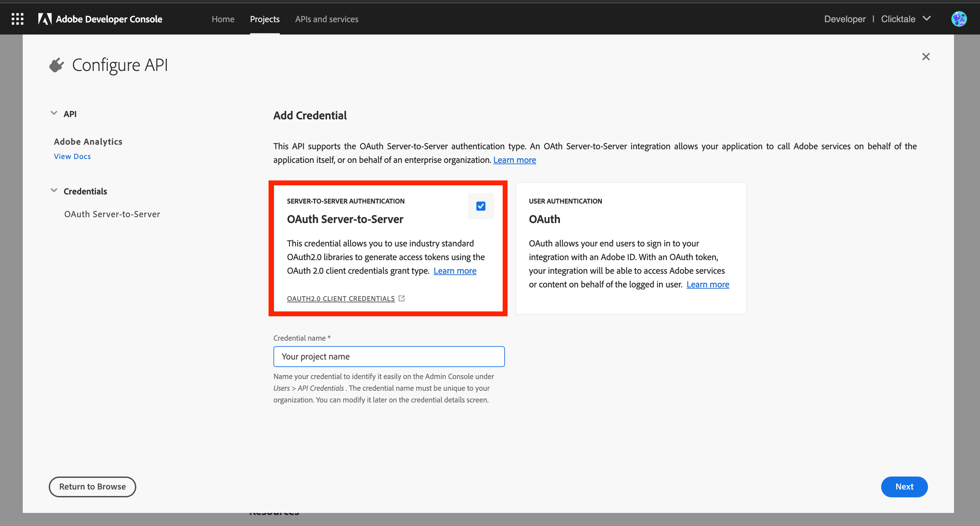Click the SERVER-TO-SERVER AUTHENTICATION label

[x=345, y=201]
